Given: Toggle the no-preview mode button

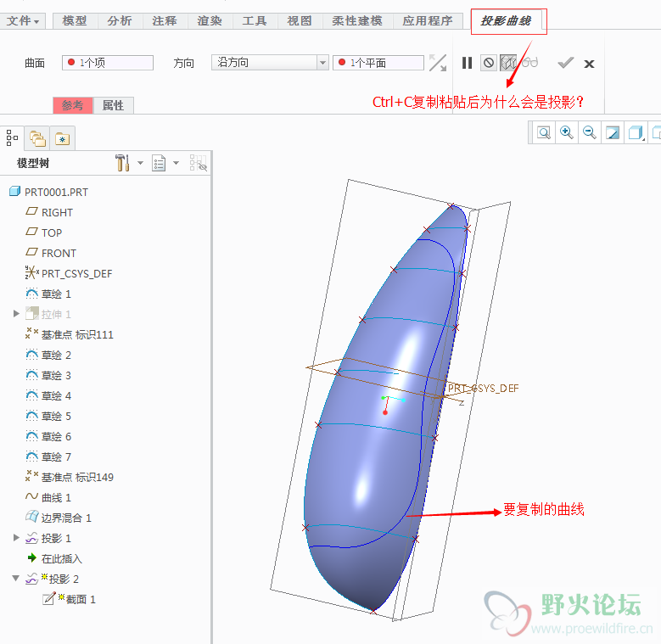Looking at the screenshot, I should click(x=488, y=63).
